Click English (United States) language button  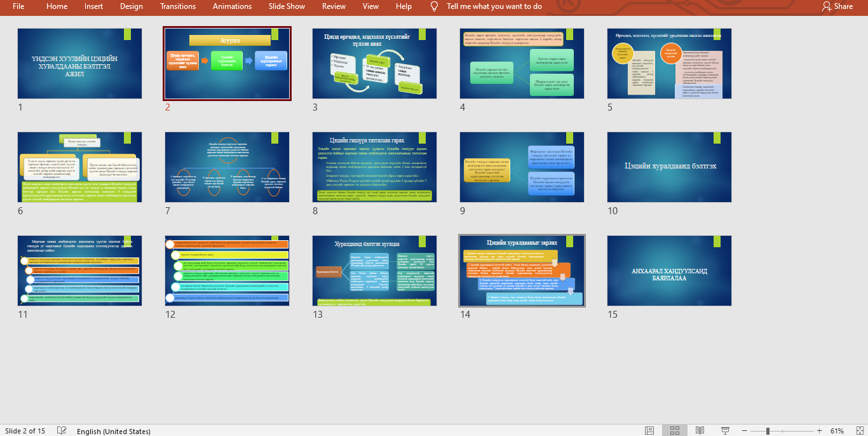114,431
